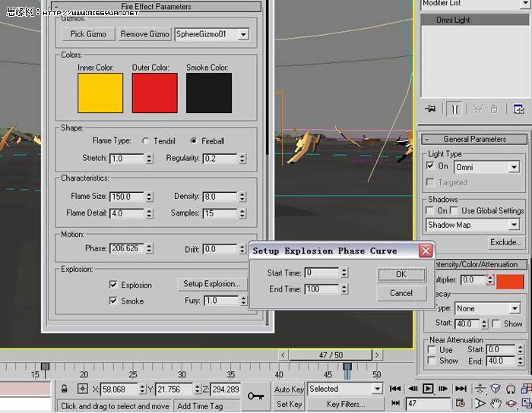Image resolution: width=532 pixels, height=413 pixels.
Task: Click End Time field in dialog
Action: pyautogui.click(x=321, y=289)
